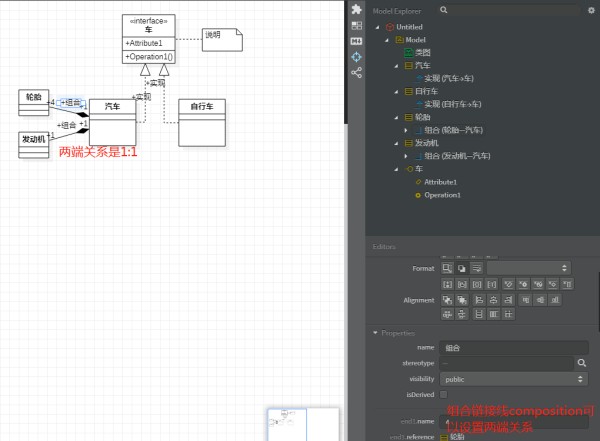Click the diagram minimap thumbnail
Image resolution: width=600 pixels, height=441 pixels.
[303, 424]
